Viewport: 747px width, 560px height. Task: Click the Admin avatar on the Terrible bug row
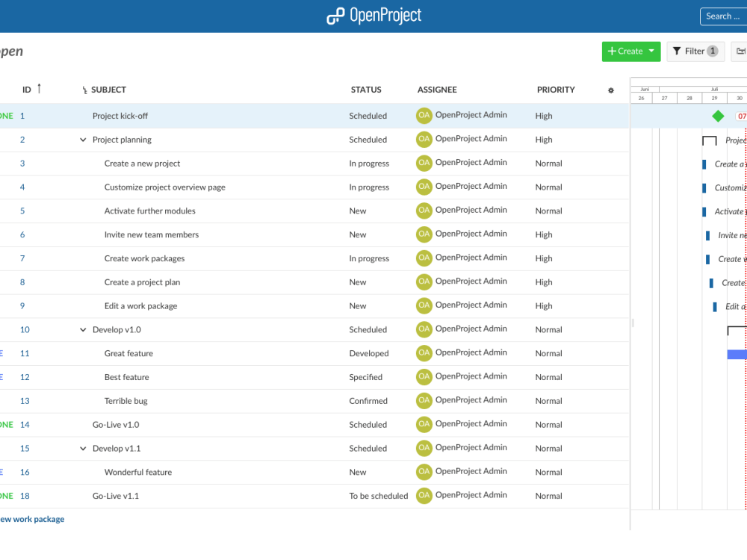pos(424,400)
